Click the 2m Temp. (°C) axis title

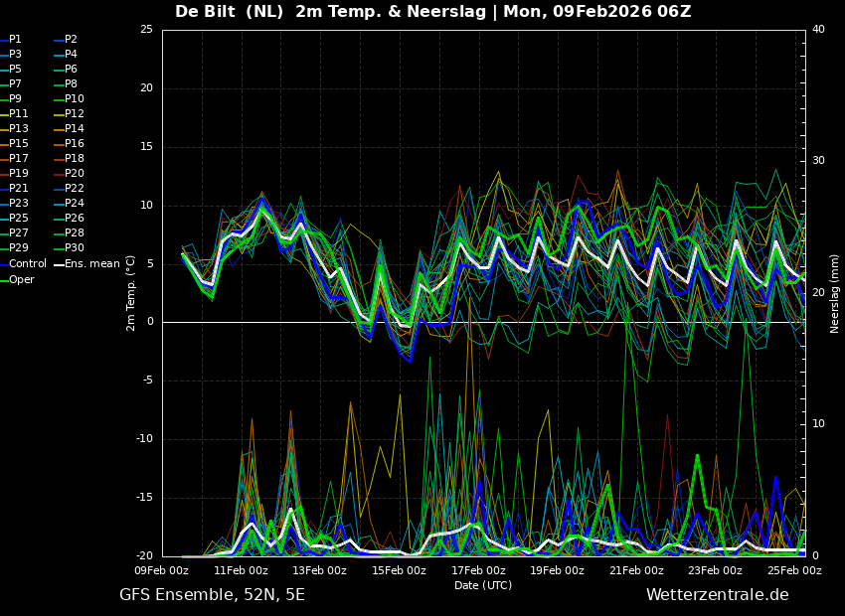coord(130,293)
